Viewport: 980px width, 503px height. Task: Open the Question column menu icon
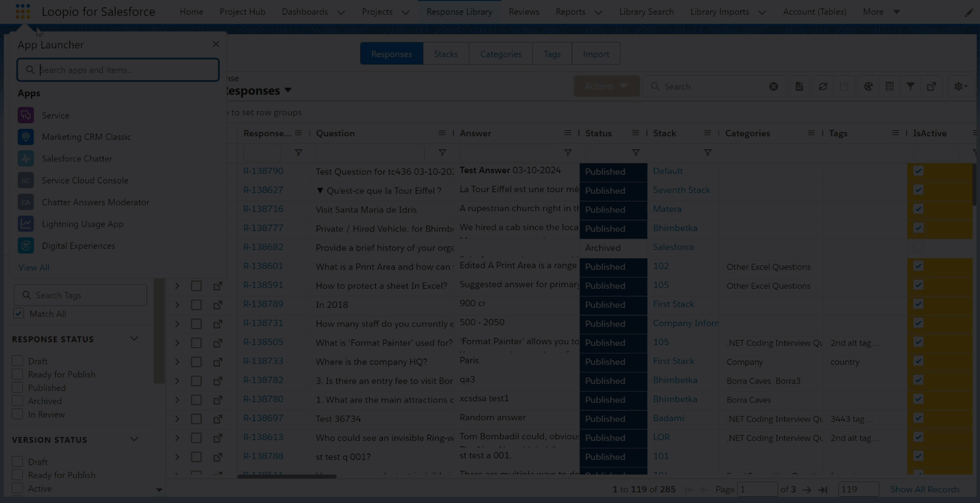[442, 133]
